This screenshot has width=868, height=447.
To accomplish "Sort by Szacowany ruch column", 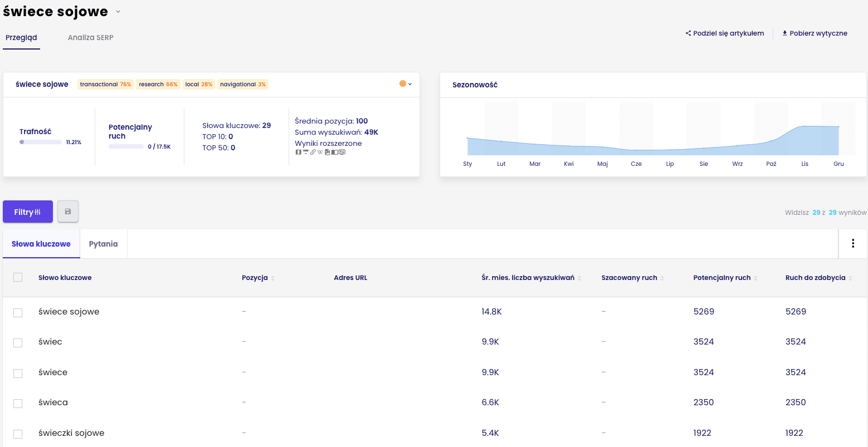I will tap(662, 278).
